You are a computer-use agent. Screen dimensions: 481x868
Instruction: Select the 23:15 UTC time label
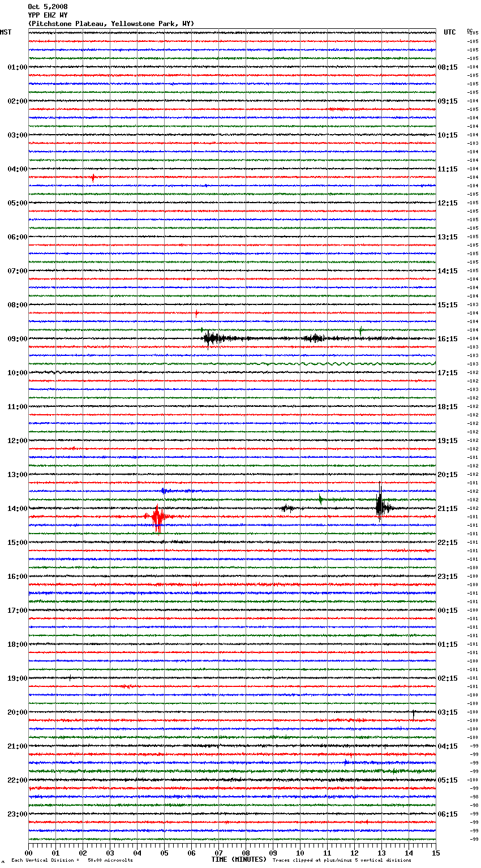[x=448, y=577]
